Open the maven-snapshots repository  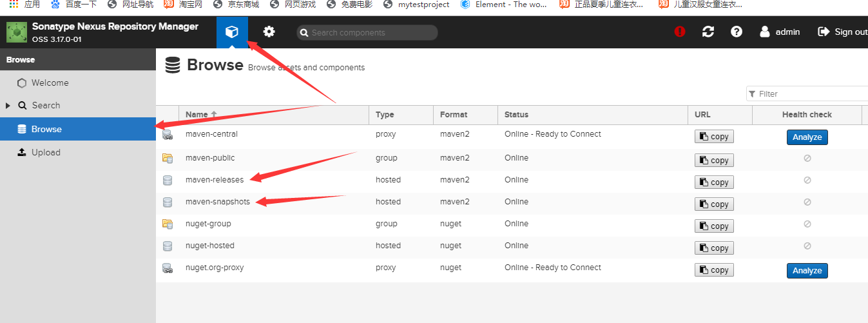pyautogui.click(x=218, y=202)
